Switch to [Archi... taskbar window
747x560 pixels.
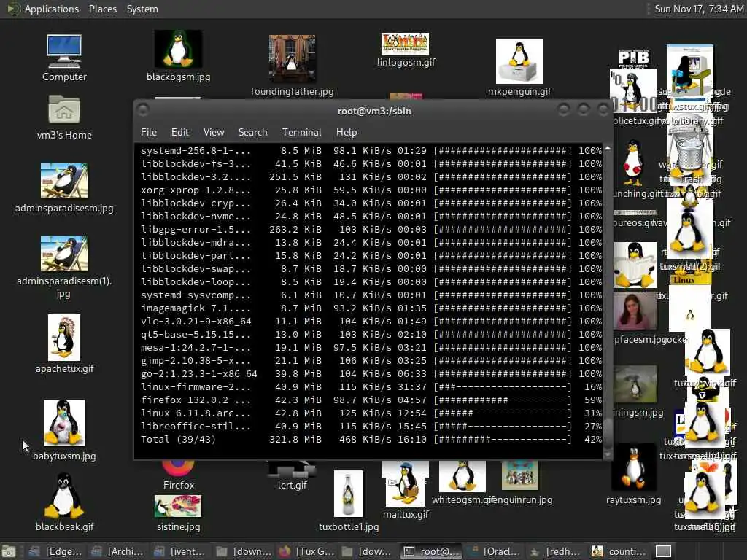[x=117, y=551]
